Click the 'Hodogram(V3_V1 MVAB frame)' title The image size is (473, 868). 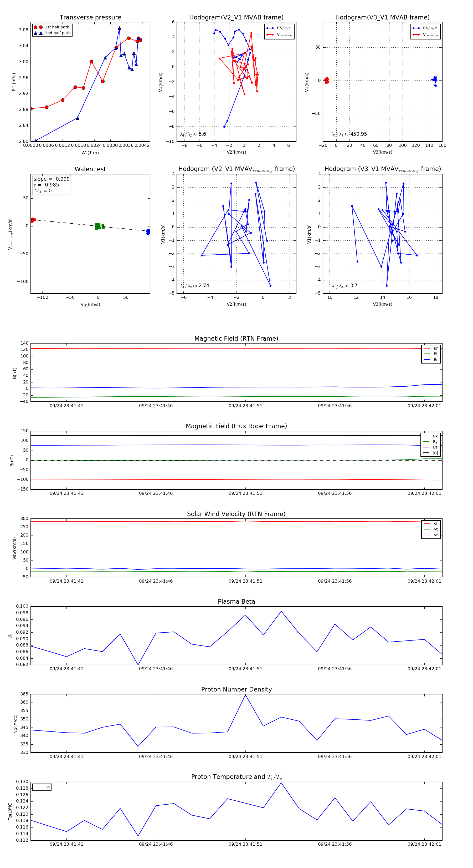382,18
